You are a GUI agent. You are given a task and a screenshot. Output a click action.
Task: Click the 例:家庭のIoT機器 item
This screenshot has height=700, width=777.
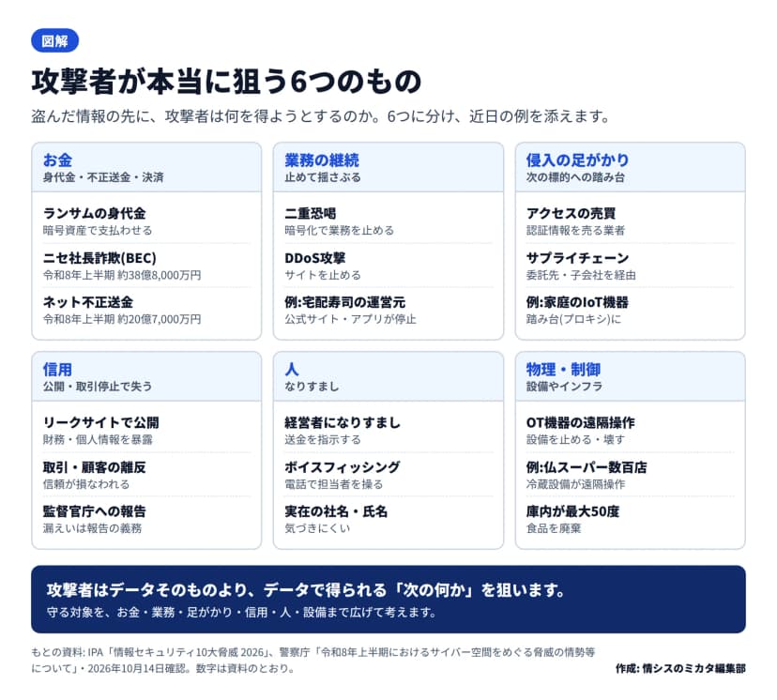577,302
